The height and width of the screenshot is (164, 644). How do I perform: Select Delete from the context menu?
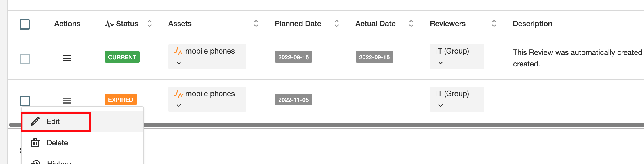[x=57, y=143]
